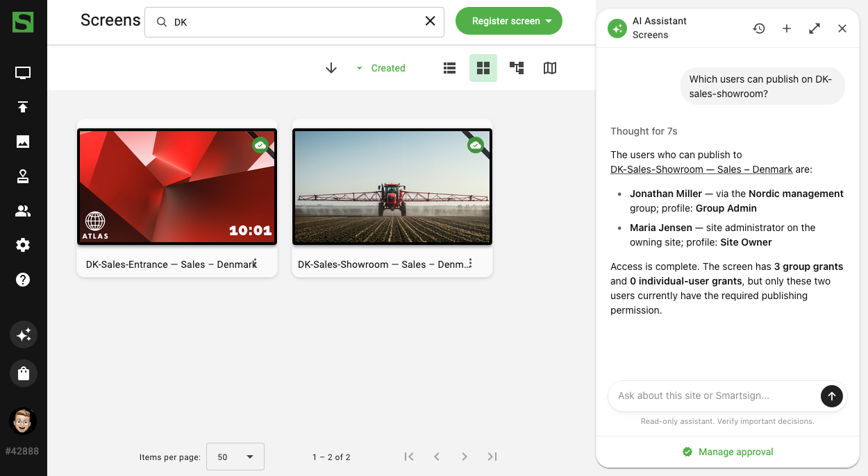Viewport: 868px width, 476px height.
Task: Open the more options menu for DK-Sales-Showroom
Action: click(x=471, y=264)
